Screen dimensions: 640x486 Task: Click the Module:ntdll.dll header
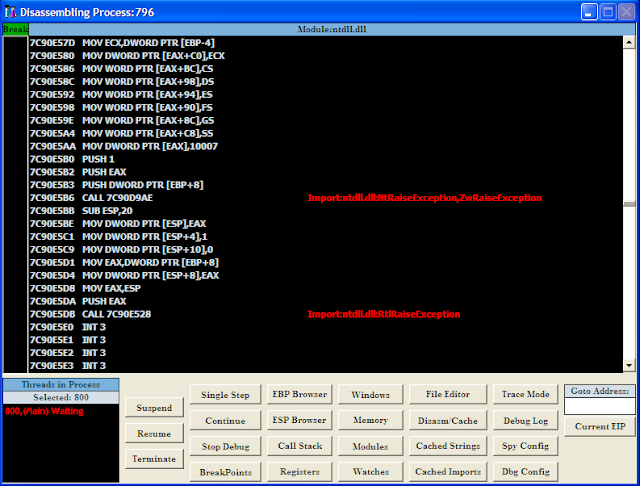[x=331, y=29]
